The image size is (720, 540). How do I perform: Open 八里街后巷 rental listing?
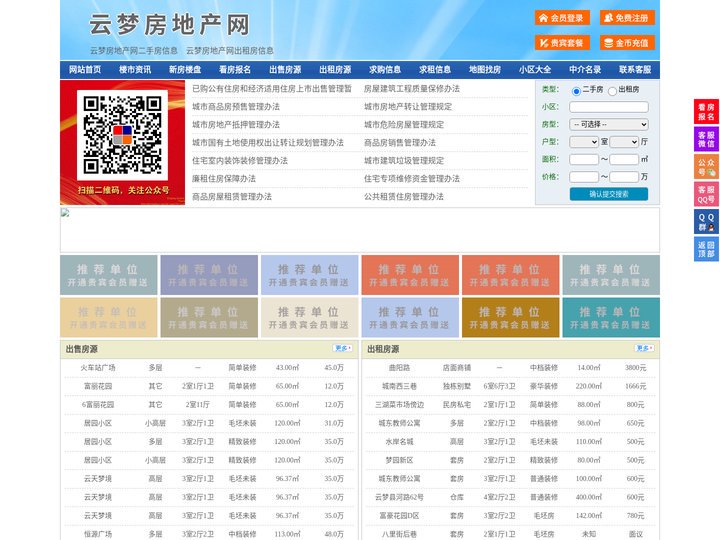399,534
